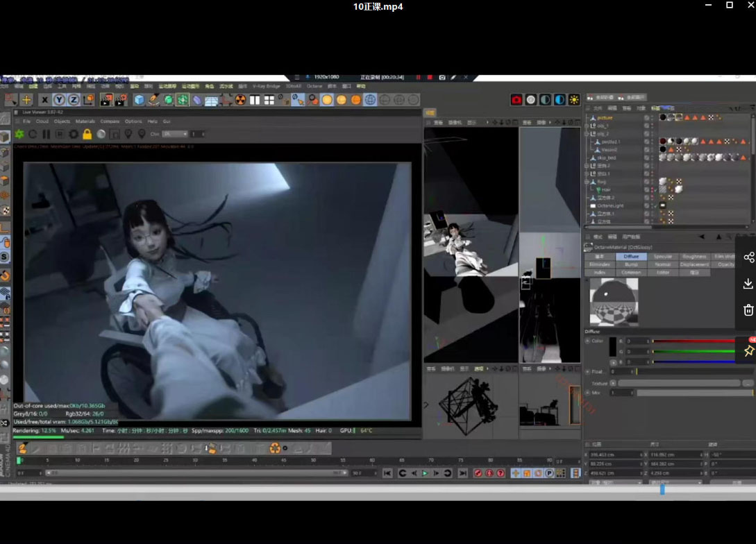Click the clay mode sphere icon
The width and height of the screenshot is (756, 544).
(101, 134)
